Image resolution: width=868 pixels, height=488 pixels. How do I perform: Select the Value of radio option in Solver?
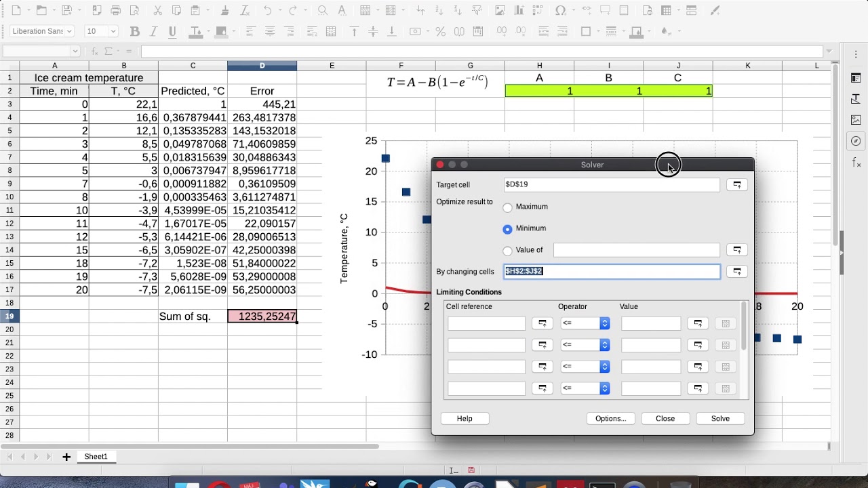click(507, 250)
